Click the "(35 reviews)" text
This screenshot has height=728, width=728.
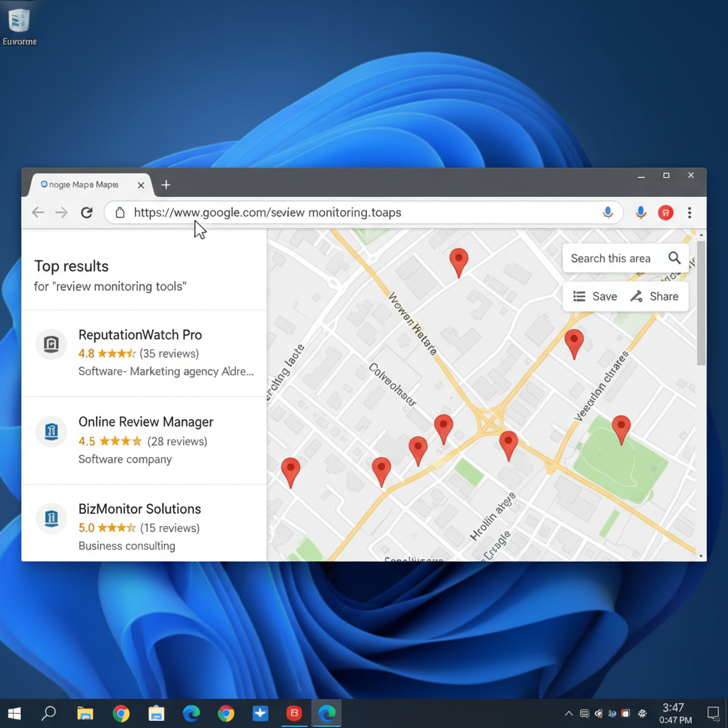tap(169, 354)
